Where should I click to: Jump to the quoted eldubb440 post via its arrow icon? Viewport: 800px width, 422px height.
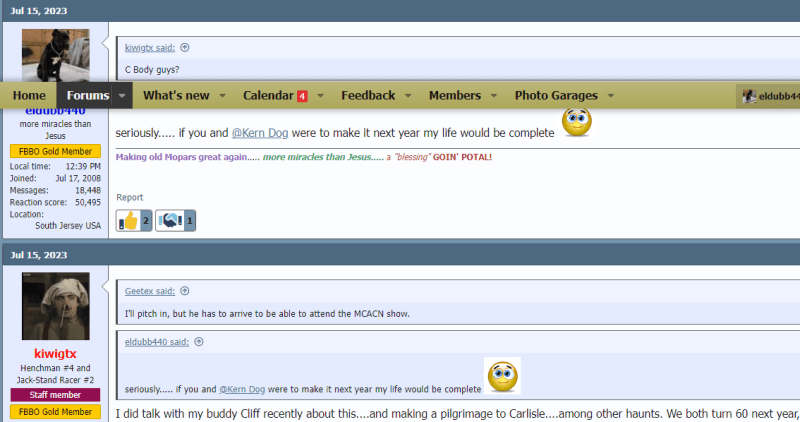199,342
